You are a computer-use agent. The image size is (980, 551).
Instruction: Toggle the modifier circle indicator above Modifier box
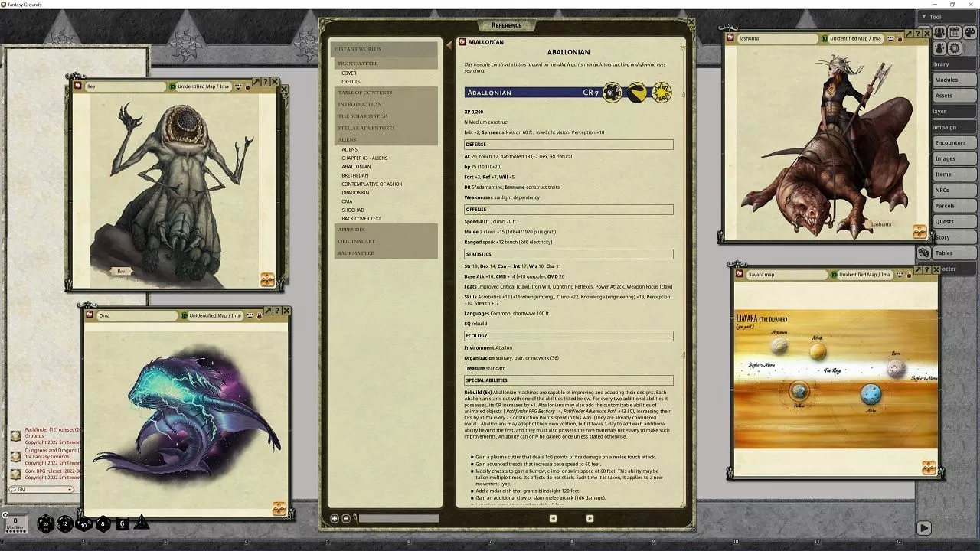click(5, 515)
